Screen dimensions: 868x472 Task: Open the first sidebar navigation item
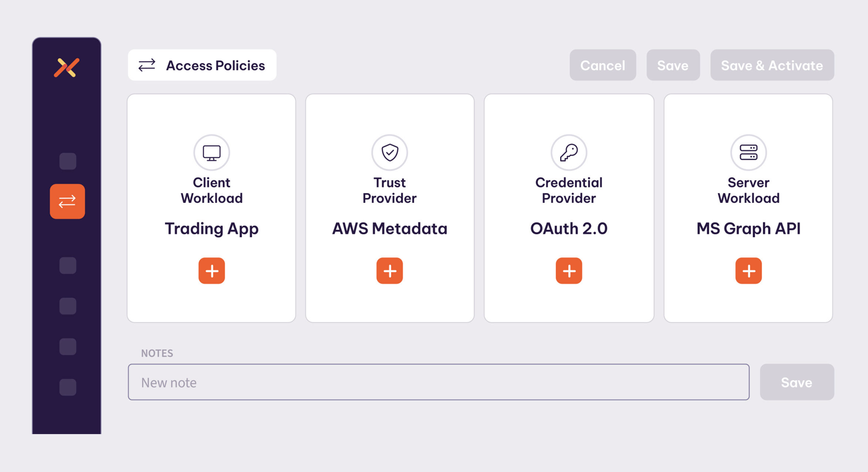pyautogui.click(x=68, y=161)
